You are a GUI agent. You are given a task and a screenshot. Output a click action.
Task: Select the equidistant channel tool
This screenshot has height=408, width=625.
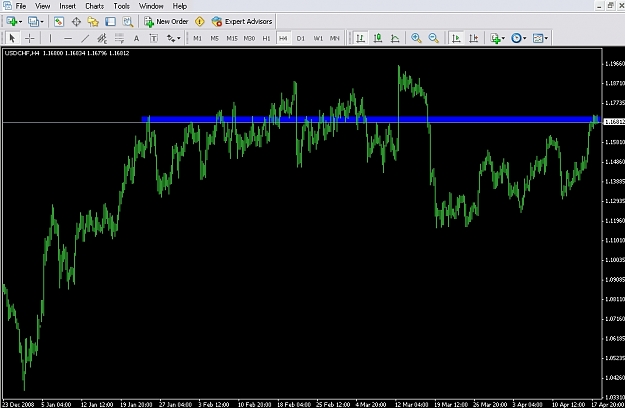click(x=102, y=38)
